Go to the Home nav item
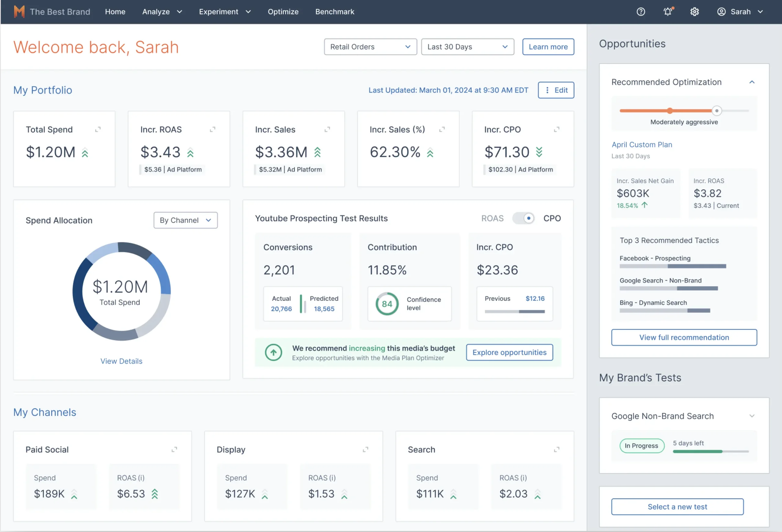 tap(115, 12)
